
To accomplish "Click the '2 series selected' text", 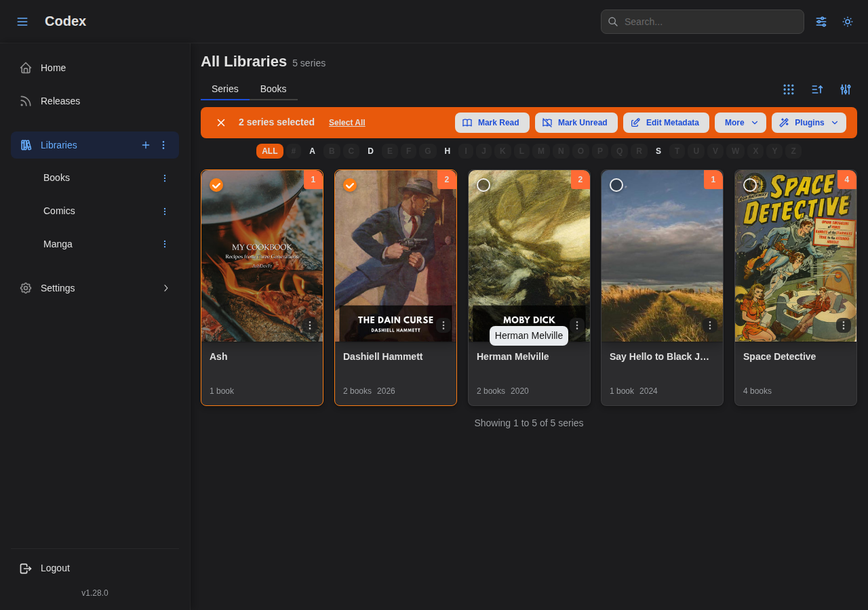I will [x=277, y=122].
